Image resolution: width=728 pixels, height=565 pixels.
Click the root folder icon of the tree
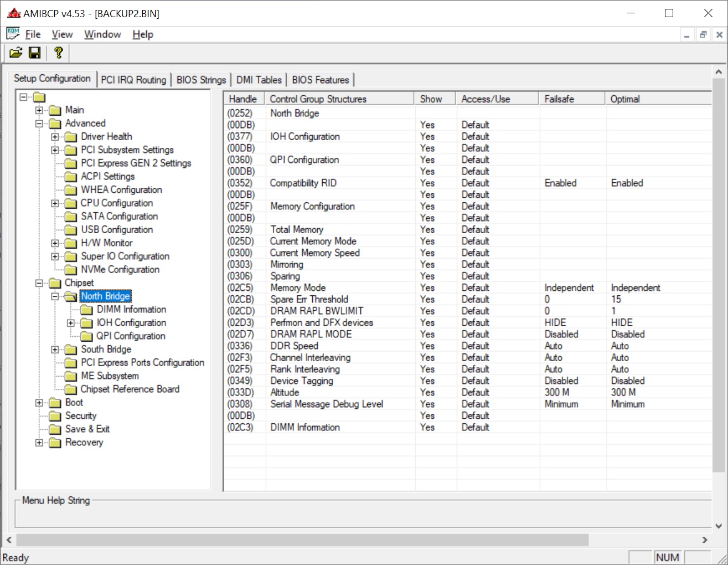(x=39, y=97)
